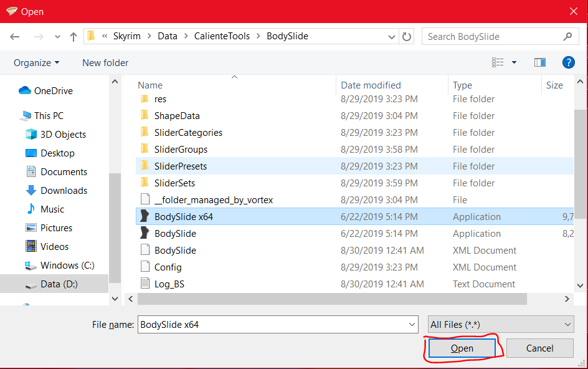Change the file view layout icon
The width and height of the screenshot is (588, 369).
coord(498,62)
